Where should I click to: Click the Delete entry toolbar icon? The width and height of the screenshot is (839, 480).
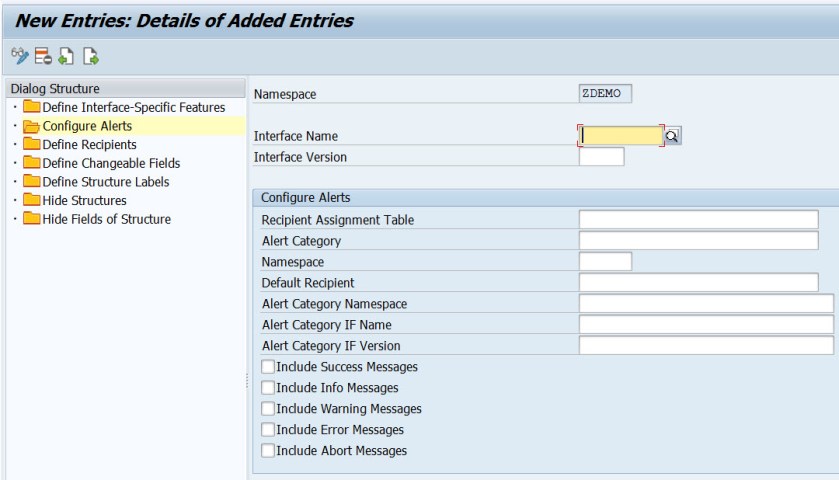coord(42,55)
